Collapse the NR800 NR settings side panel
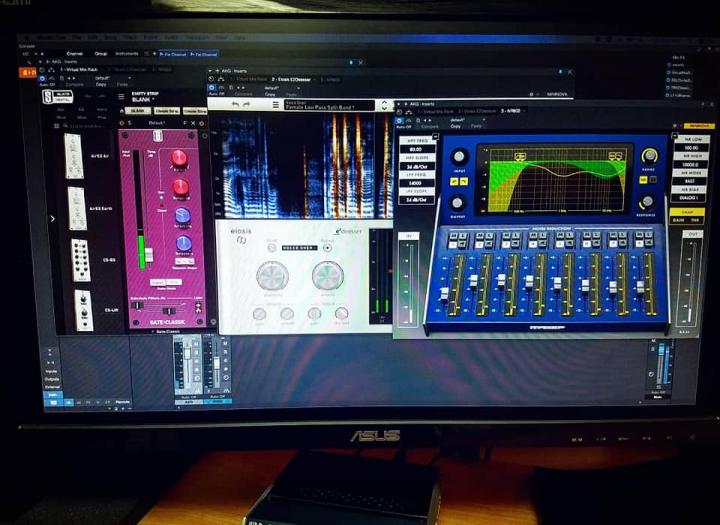The width and height of the screenshot is (720, 525). pyautogui.click(x=675, y=135)
